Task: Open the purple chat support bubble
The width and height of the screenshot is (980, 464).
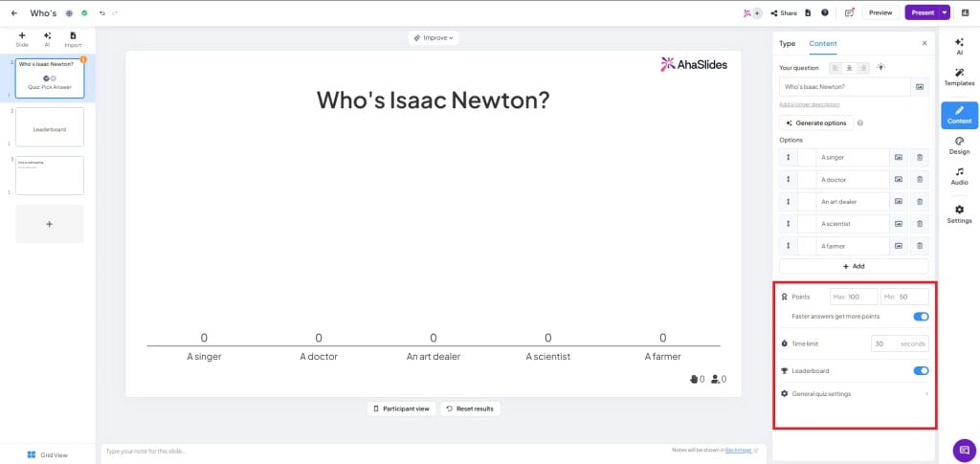Action: (x=965, y=450)
